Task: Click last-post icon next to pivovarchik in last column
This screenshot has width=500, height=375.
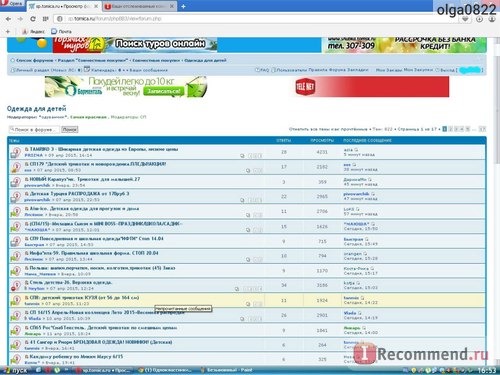Action: [373, 194]
